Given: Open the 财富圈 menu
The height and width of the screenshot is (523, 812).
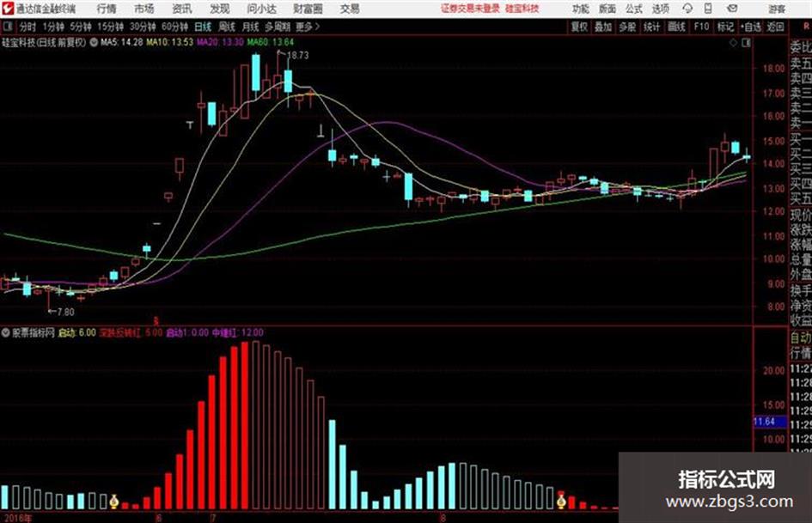Looking at the screenshot, I should pos(308,9).
